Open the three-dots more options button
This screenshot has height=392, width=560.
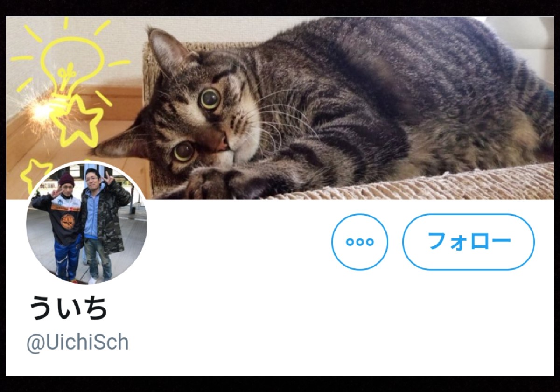click(x=360, y=242)
